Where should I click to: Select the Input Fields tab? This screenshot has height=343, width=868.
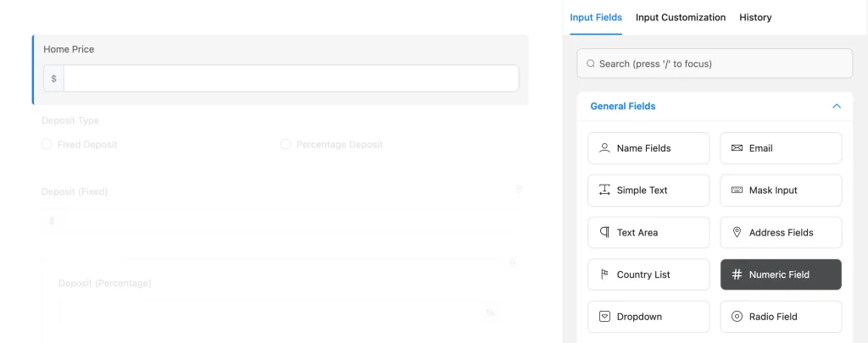point(596,17)
